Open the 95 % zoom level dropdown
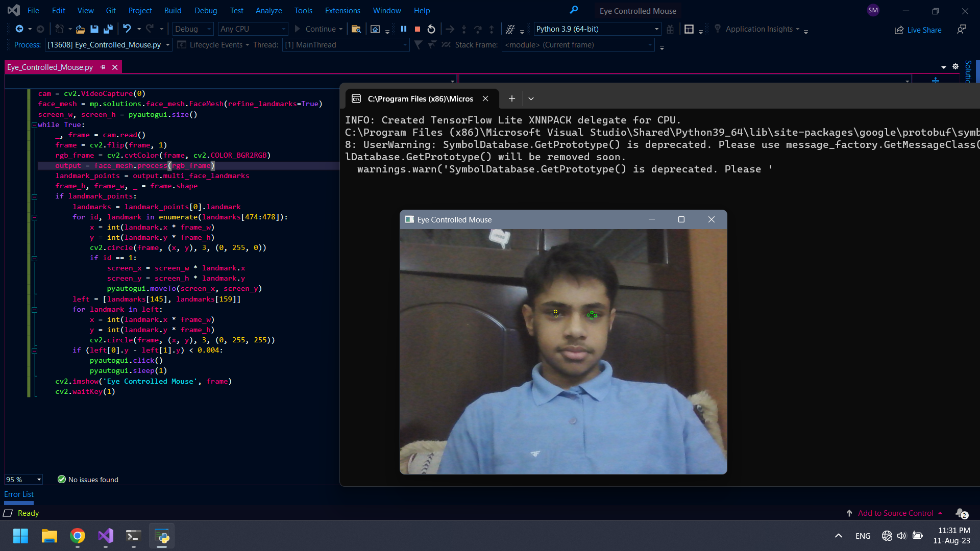This screenshot has width=980, height=551. point(23,480)
